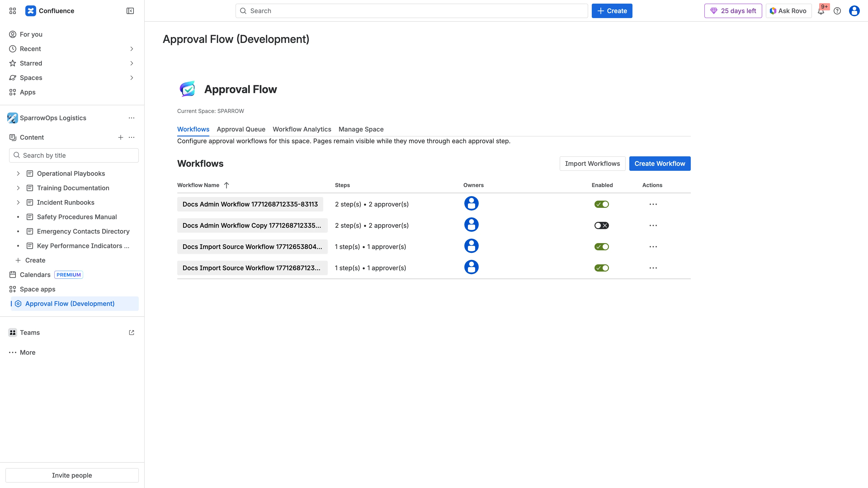Open notifications bell icon
Screen dimensions: 868x488
(821, 11)
